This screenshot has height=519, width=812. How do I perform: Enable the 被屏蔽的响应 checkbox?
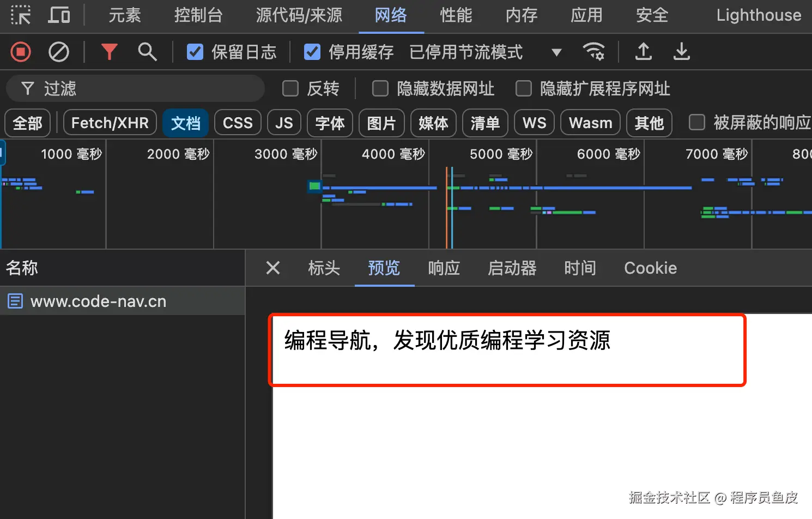click(x=697, y=122)
